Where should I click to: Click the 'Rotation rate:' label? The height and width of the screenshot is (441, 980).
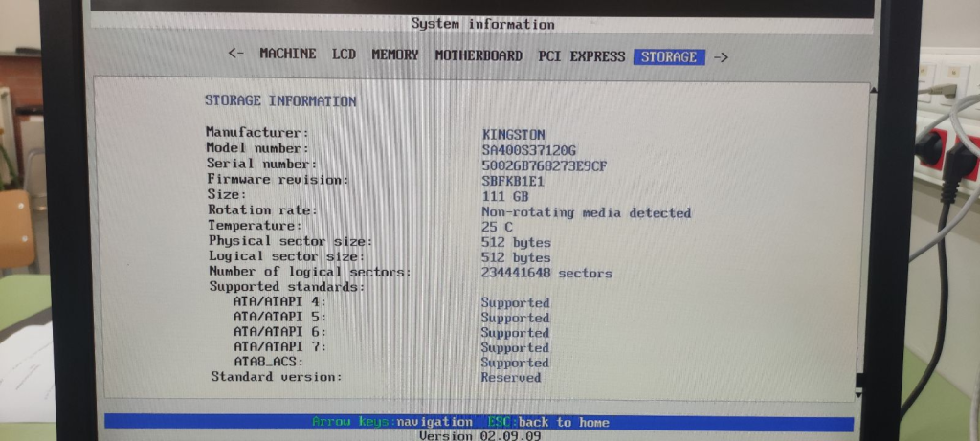pyautogui.click(x=262, y=209)
